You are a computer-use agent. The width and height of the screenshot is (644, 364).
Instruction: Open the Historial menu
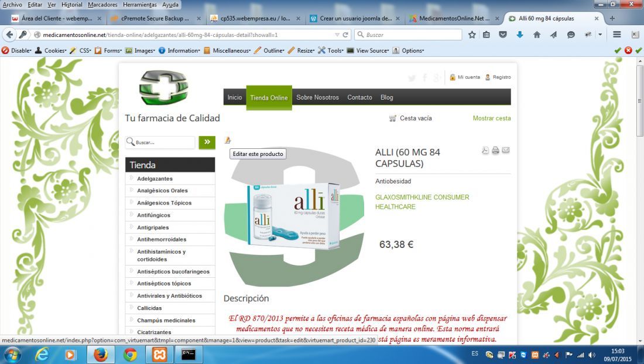click(72, 5)
